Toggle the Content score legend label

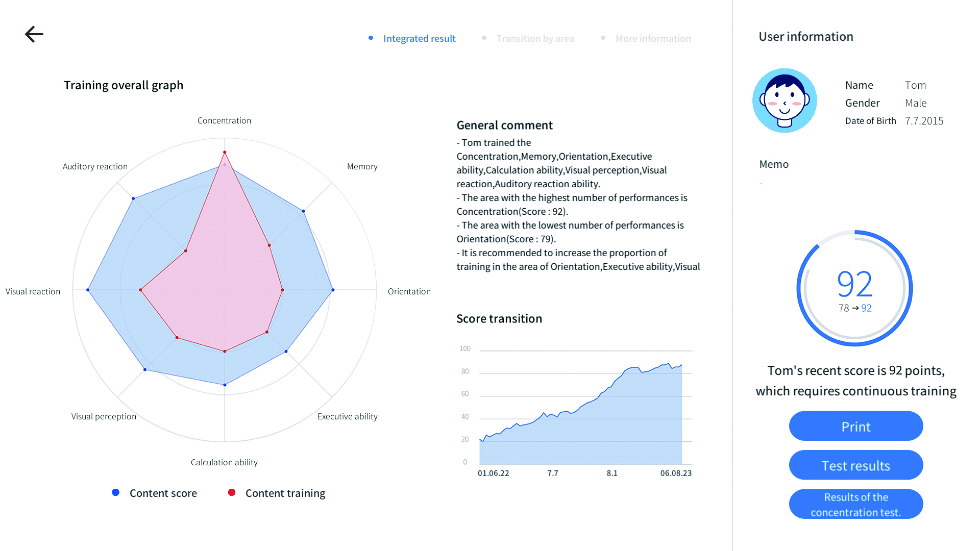click(x=163, y=493)
